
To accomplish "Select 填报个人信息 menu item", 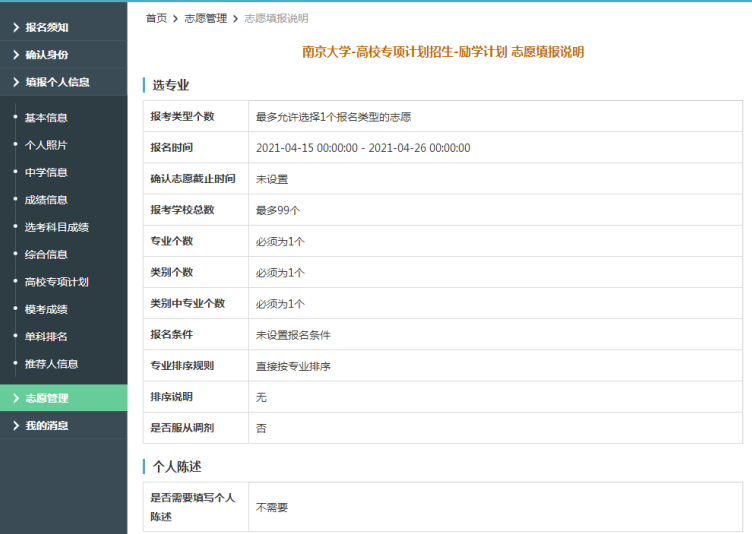I will coord(57,82).
